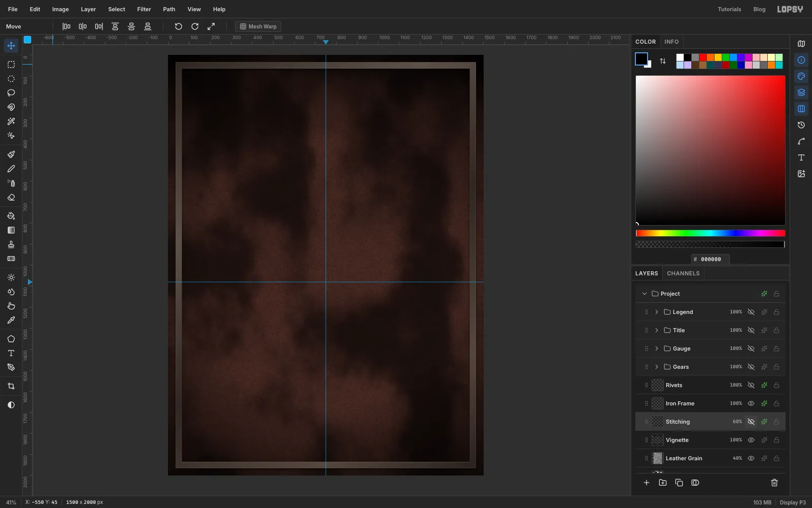Select the crop tool
The width and height of the screenshot is (812, 508).
click(x=11, y=386)
